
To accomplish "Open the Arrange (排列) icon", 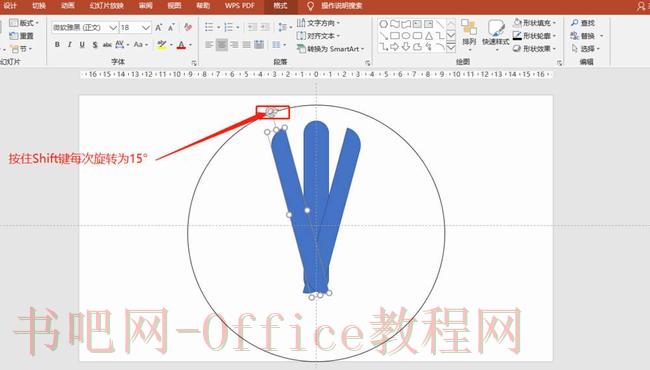I will click(x=469, y=34).
